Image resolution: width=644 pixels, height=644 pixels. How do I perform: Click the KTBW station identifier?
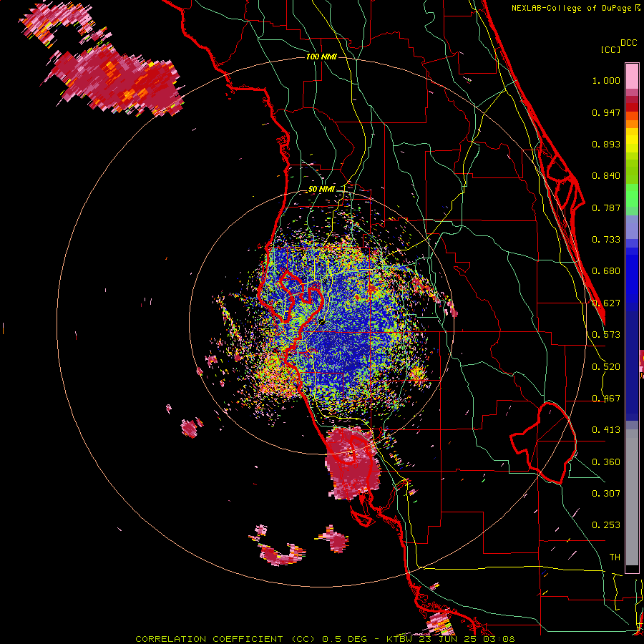coord(399,639)
